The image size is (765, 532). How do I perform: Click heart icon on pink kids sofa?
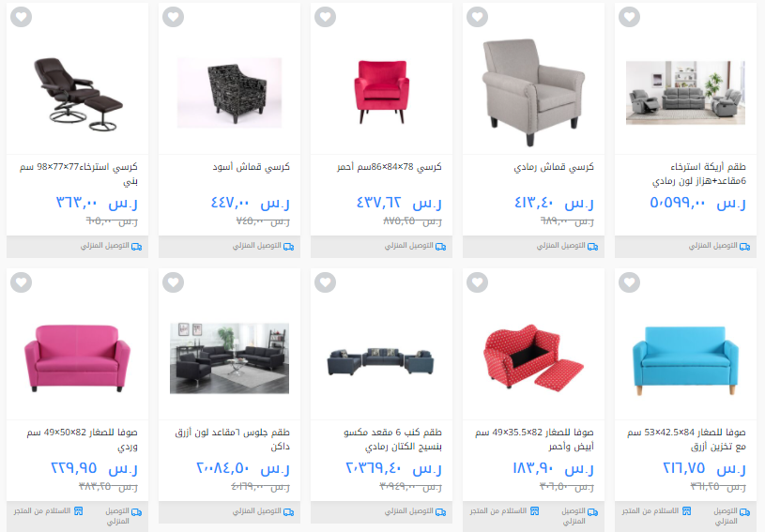[x=21, y=282]
